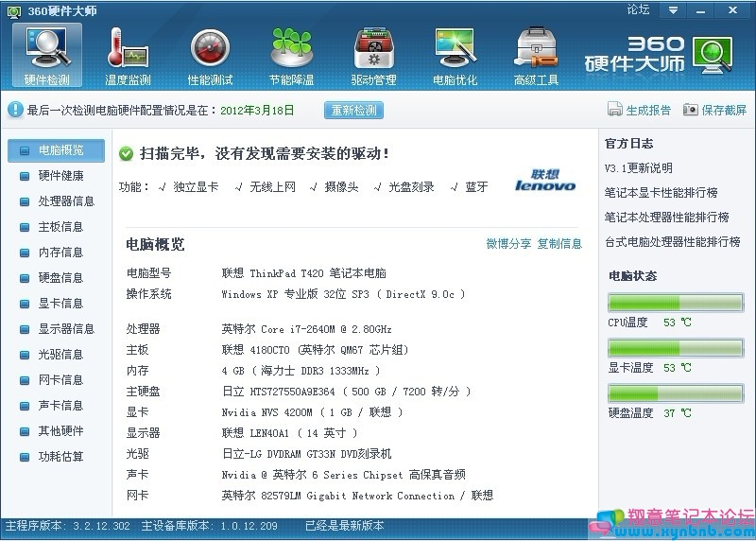The height and width of the screenshot is (541, 756).
Task: Click 保存截屏 to save screenshot
Action: click(x=724, y=110)
